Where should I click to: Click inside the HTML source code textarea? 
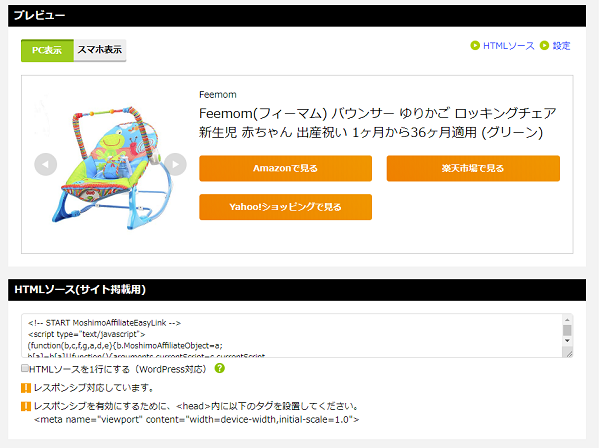coord(292,336)
